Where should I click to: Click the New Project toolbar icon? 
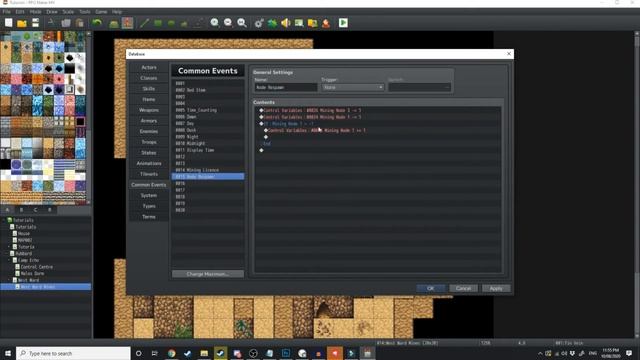coord(9,23)
